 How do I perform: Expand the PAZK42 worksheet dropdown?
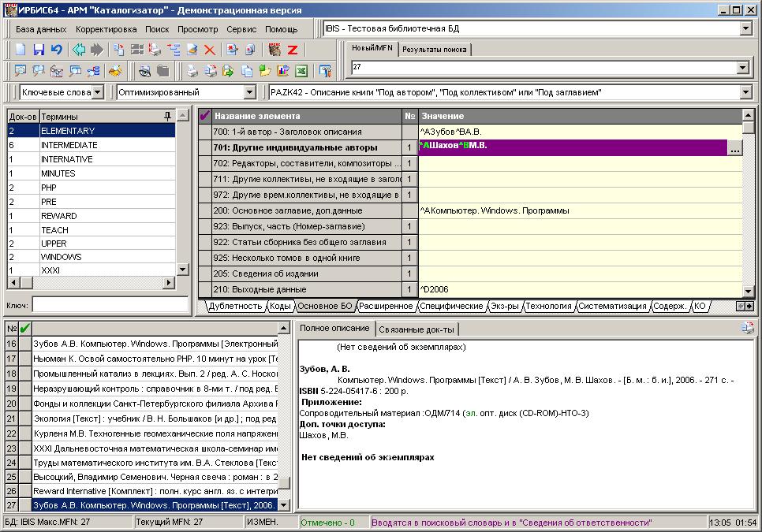click(x=746, y=91)
